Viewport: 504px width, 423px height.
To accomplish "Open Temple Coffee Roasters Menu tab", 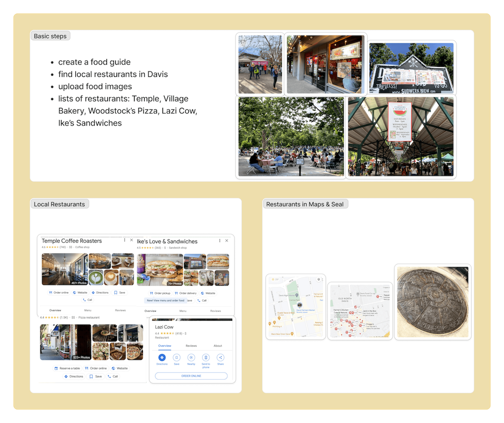I will [x=88, y=310].
